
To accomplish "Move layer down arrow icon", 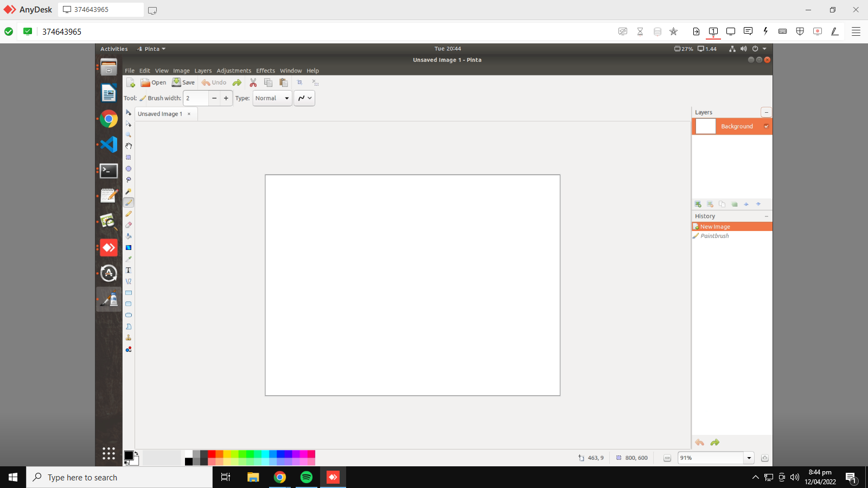I will [758, 204].
